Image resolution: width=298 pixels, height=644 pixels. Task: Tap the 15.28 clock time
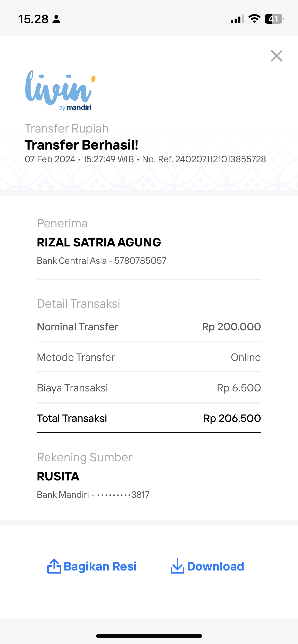(x=33, y=19)
